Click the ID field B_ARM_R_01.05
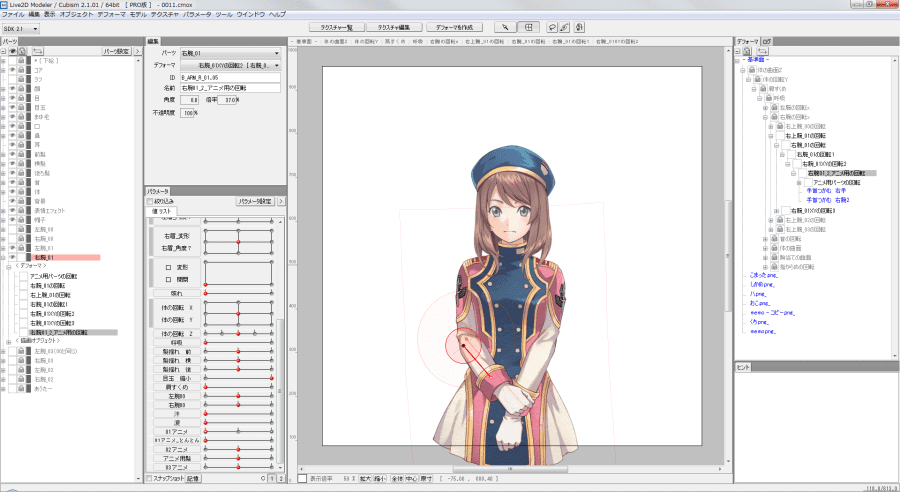Image resolution: width=900 pixels, height=492 pixels. [230, 77]
